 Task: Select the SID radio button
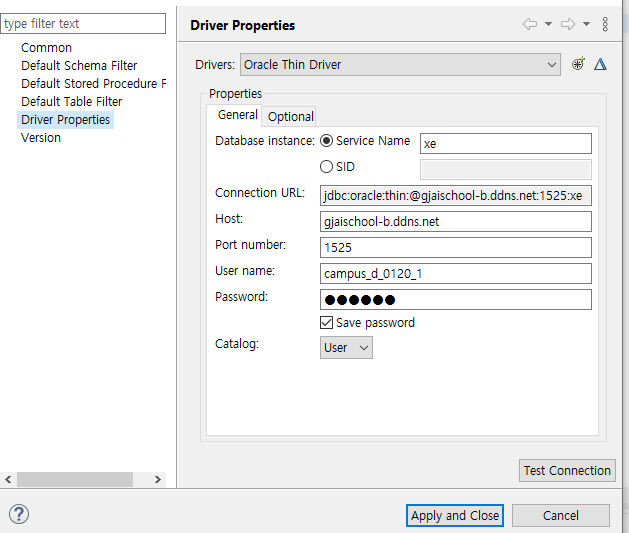(326, 166)
